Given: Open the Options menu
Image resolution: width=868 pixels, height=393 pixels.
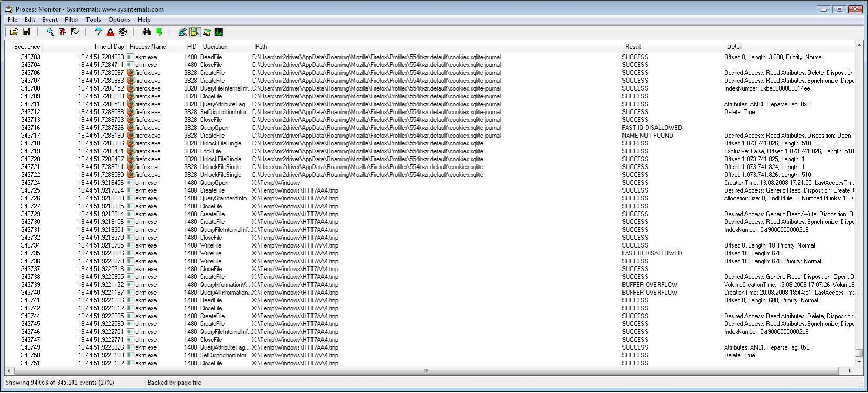Looking at the screenshot, I should tap(119, 20).
